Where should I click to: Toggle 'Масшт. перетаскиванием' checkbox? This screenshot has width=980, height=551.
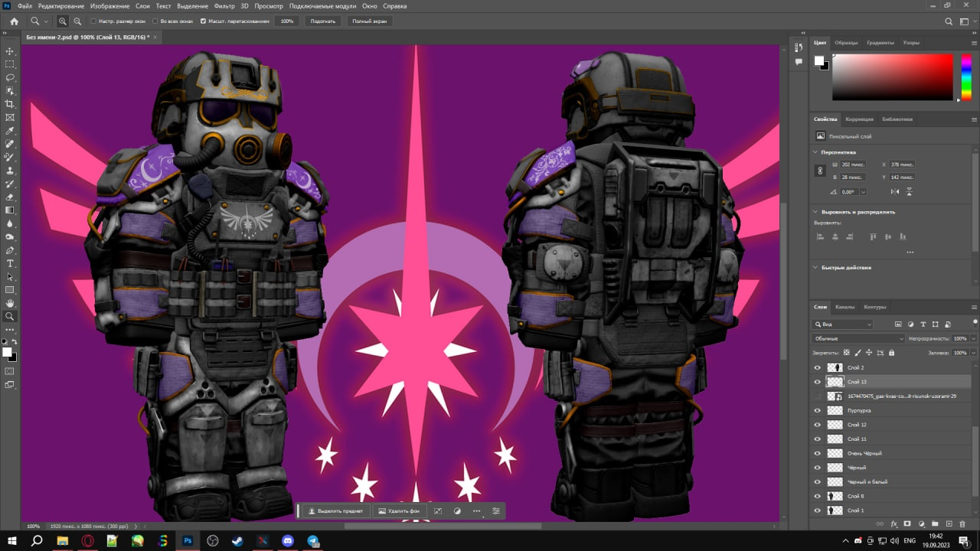click(x=203, y=21)
